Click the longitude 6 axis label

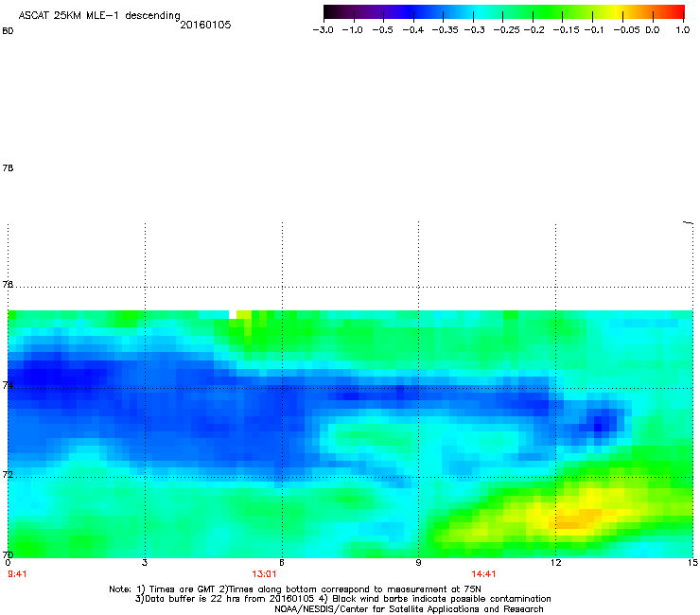click(x=281, y=563)
